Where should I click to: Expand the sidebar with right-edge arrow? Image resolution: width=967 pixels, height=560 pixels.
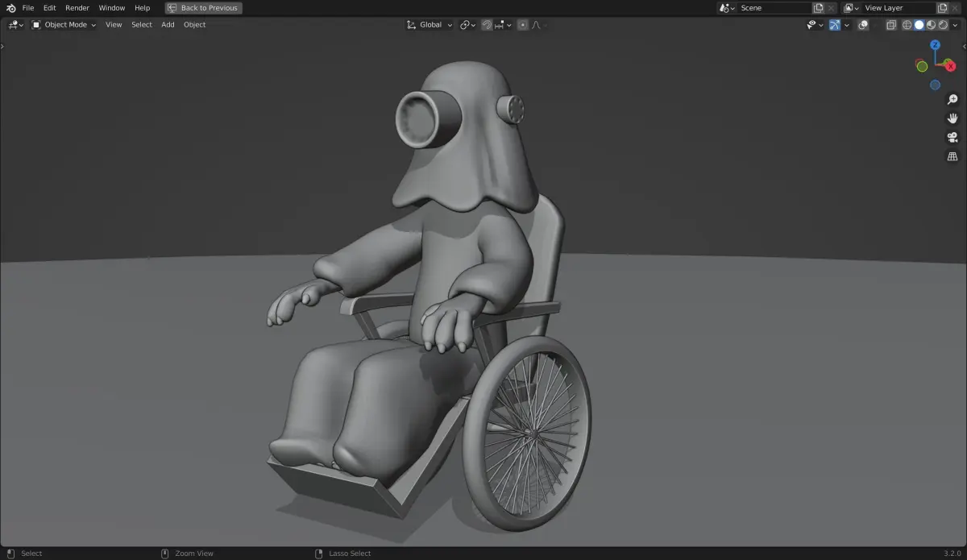(964, 46)
